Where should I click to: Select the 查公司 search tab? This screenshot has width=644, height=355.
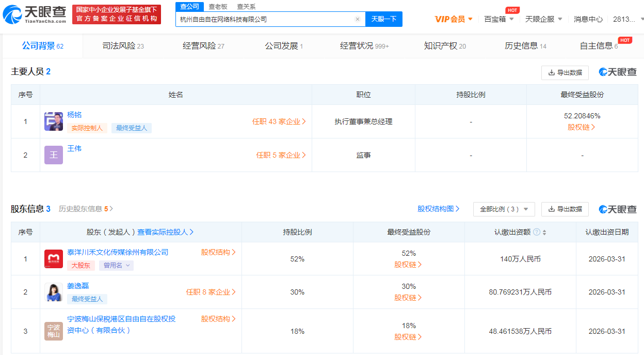click(189, 6)
